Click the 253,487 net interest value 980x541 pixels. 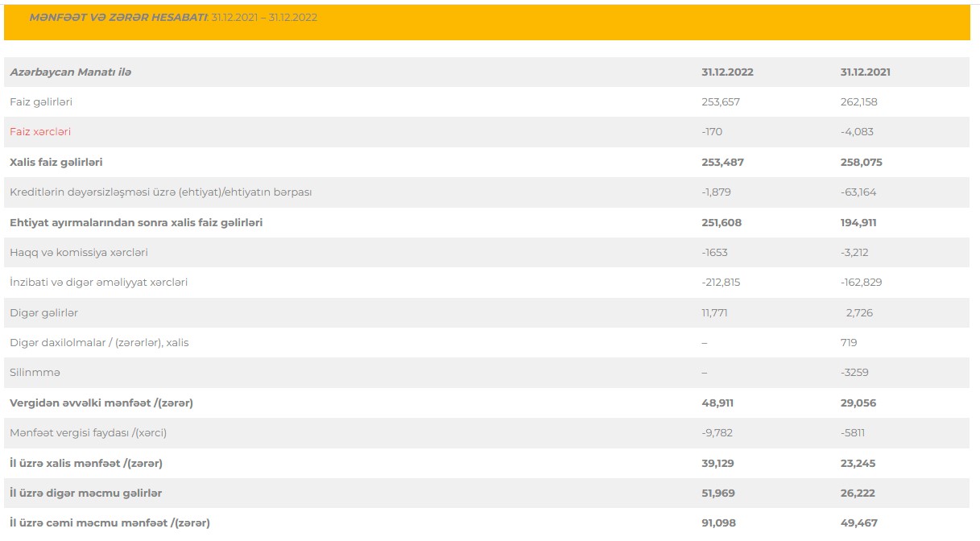[x=722, y=162]
